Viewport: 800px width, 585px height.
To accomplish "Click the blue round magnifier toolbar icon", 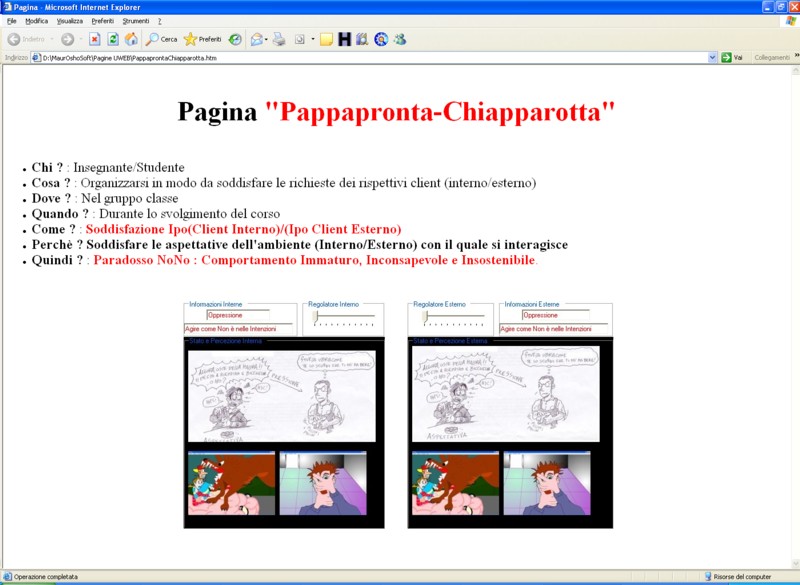I will click(381, 39).
